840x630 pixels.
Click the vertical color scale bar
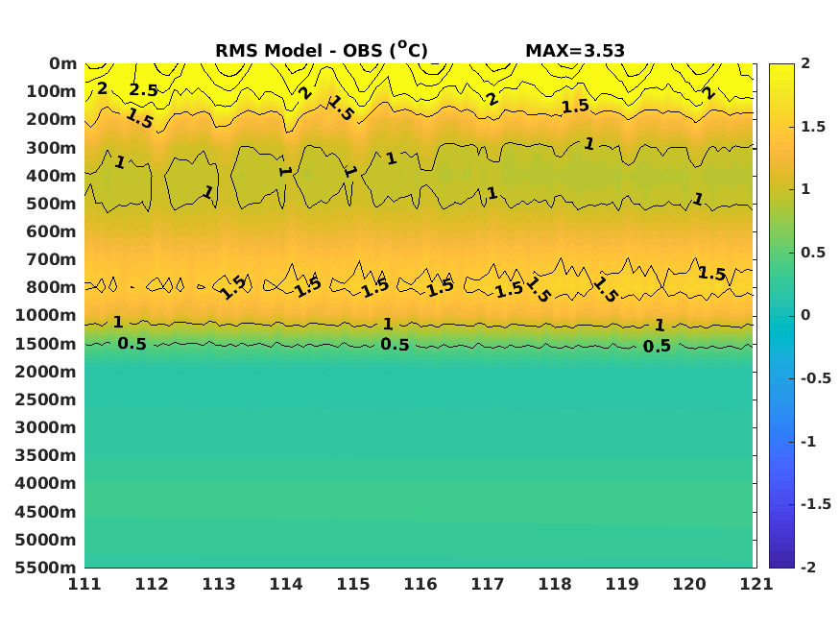pos(781,316)
